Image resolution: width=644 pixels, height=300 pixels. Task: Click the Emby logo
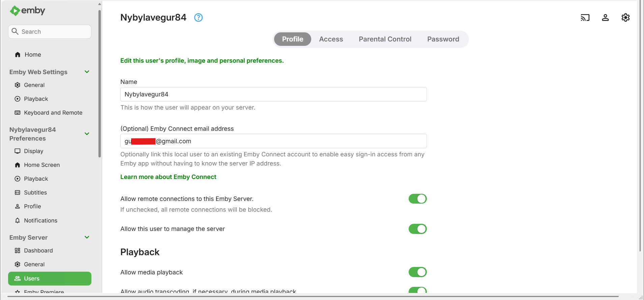pyautogui.click(x=28, y=11)
